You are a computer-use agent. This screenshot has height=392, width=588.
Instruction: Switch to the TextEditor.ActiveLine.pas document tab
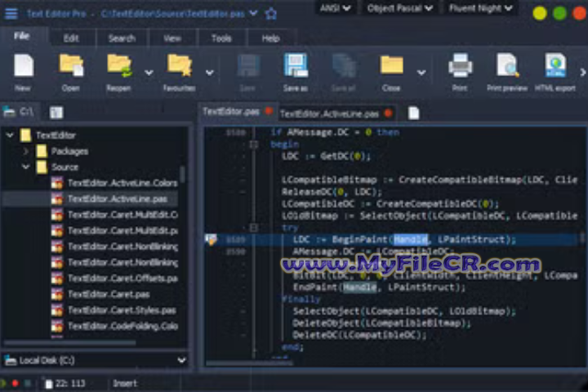point(329,114)
